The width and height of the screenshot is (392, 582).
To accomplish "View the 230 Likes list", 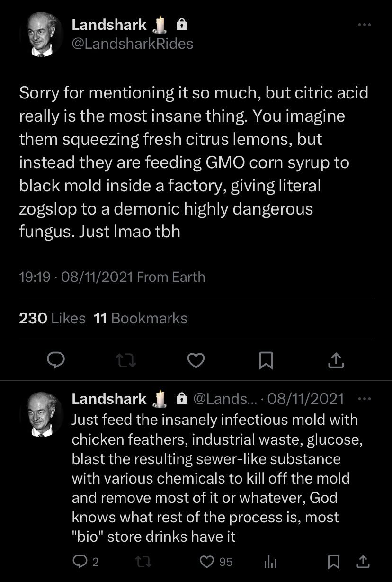I will 52,318.
